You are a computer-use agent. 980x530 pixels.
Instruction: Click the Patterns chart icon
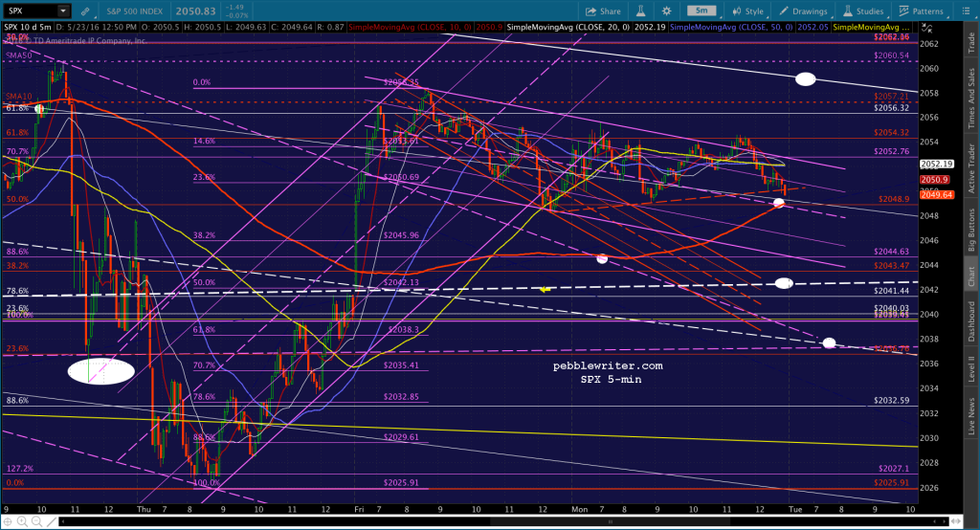pos(903,11)
